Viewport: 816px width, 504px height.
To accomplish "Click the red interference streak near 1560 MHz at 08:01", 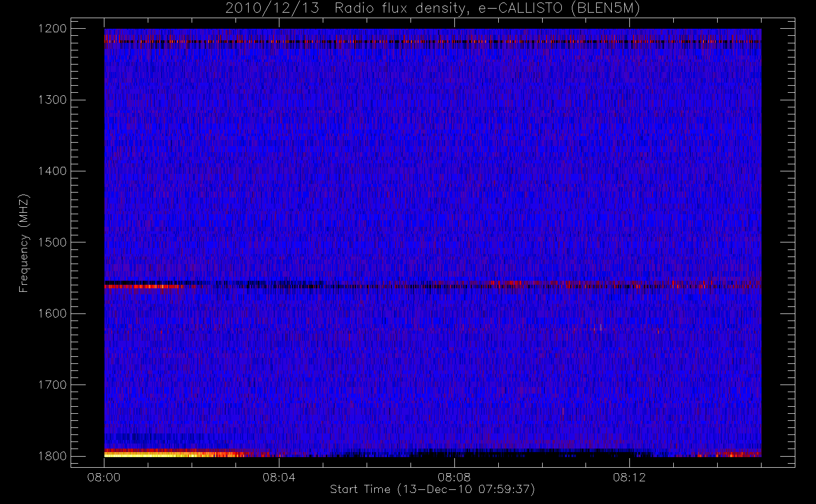I will point(144,286).
